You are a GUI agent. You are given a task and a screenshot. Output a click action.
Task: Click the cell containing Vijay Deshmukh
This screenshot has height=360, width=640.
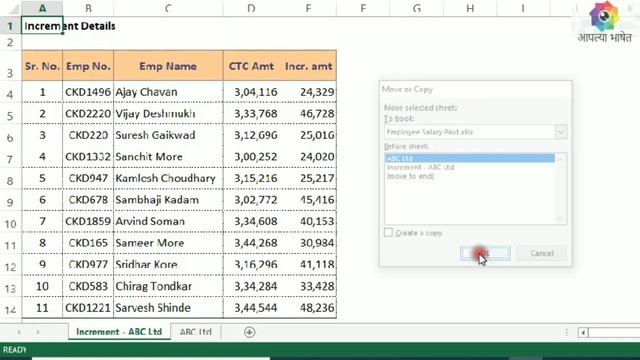[168, 113]
